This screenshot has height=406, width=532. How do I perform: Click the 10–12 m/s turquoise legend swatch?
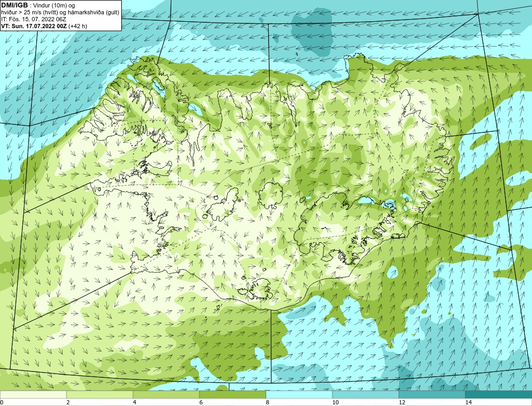[366, 395]
